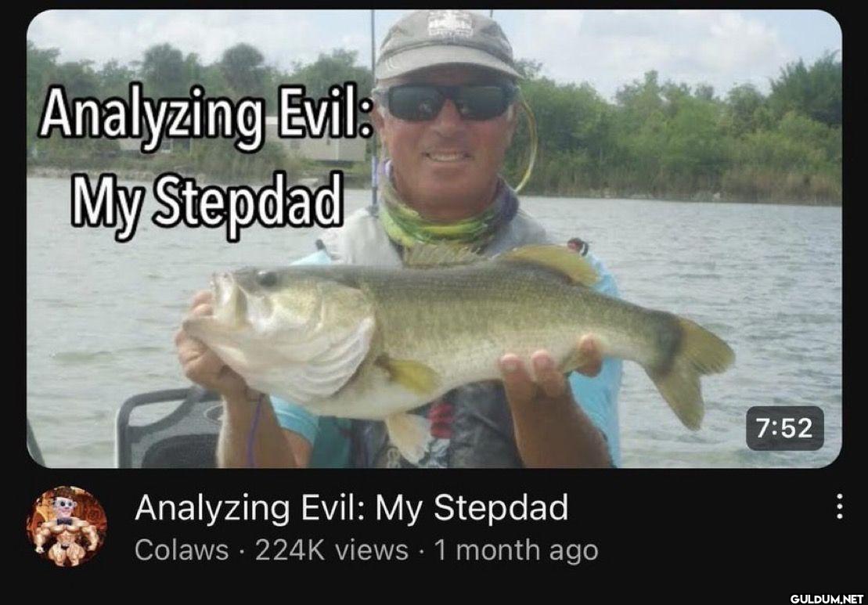Click the cap on the man's head

445,45
